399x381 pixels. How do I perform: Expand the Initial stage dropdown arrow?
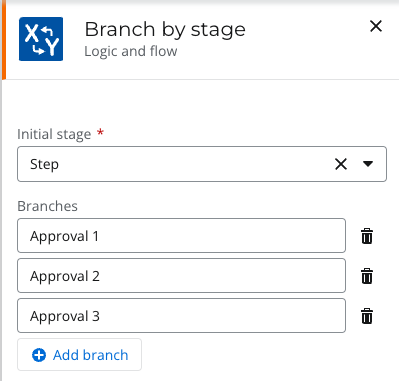pyautogui.click(x=368, y=164)
